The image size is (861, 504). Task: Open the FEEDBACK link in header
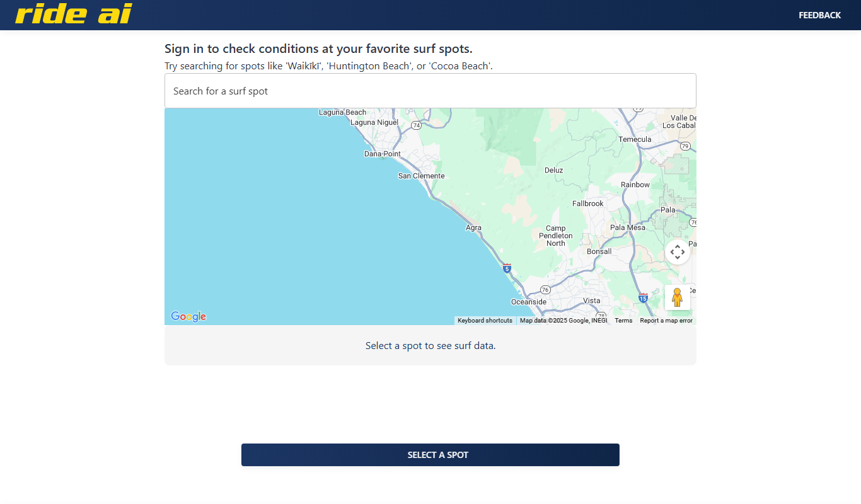coord(819,15)
